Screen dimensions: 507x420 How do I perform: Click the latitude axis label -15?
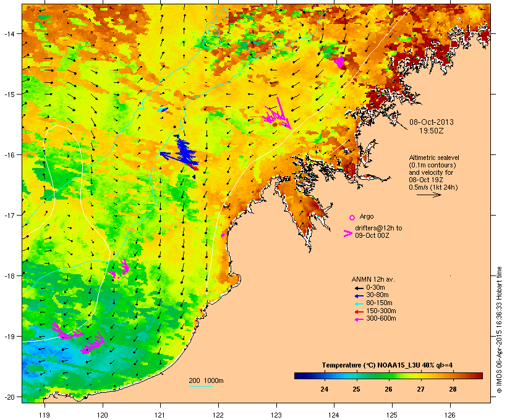(x=9, y=94)
